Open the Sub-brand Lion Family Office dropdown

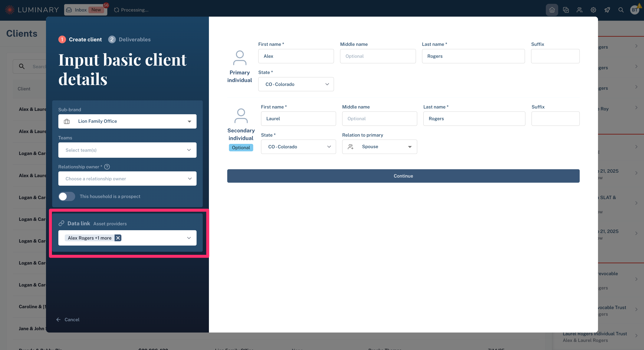pyautogui.click(x=127, y=121)
